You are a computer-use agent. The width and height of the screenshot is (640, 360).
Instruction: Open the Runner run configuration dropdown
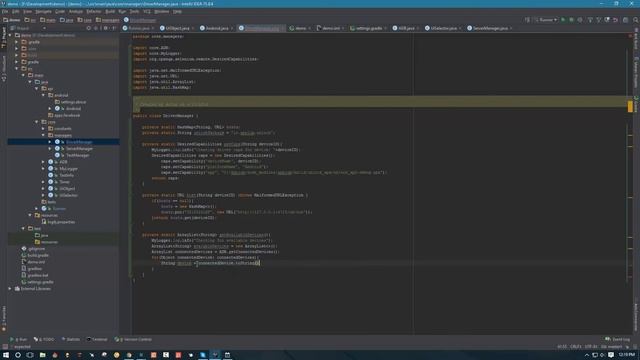click(x=546, y=20)
